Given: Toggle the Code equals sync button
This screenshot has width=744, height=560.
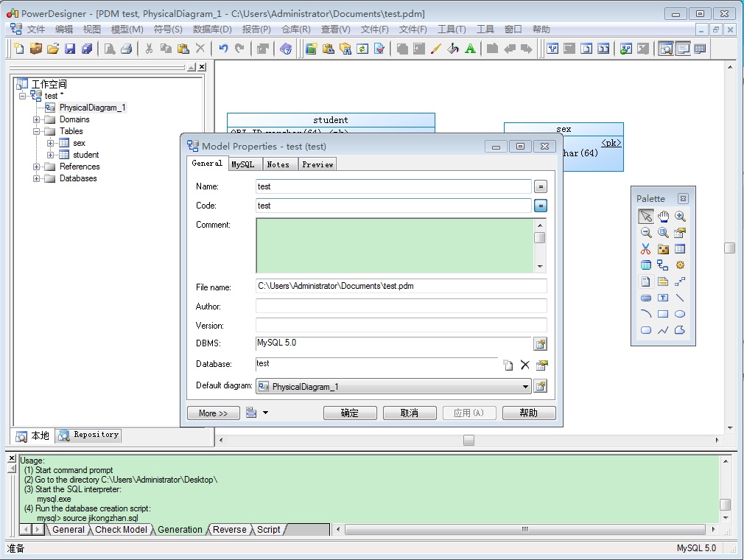Looking at the screenshot, I should tap(541, 206).
